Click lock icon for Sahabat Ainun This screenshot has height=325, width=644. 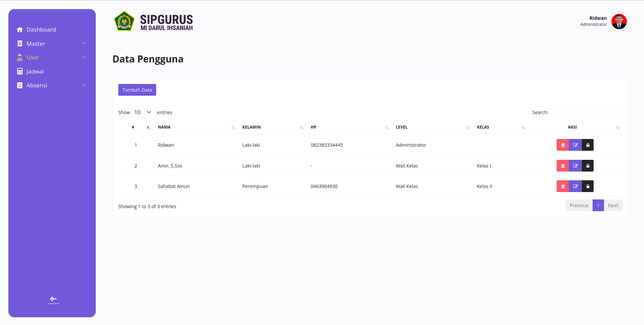tap(588, 186)
